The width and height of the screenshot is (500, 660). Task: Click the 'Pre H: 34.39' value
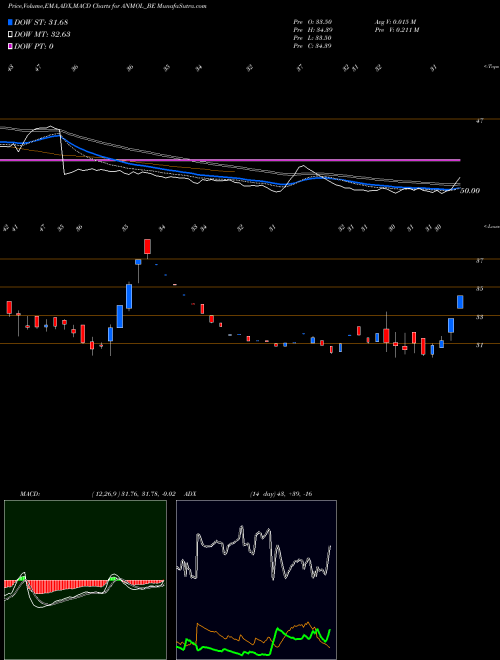(312, 30)
